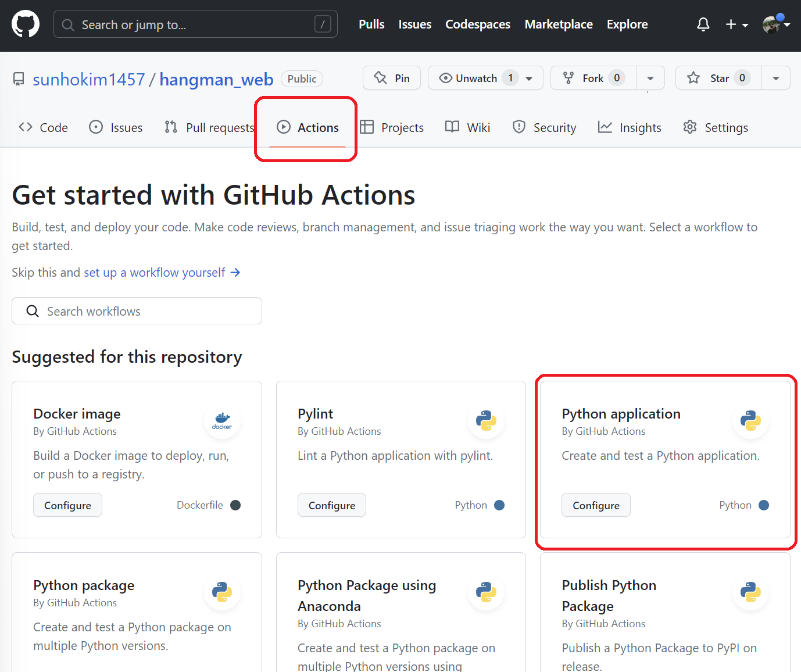Click the repository book icon
This screenshot has width=801, height=672.
[x=19, y=79]
